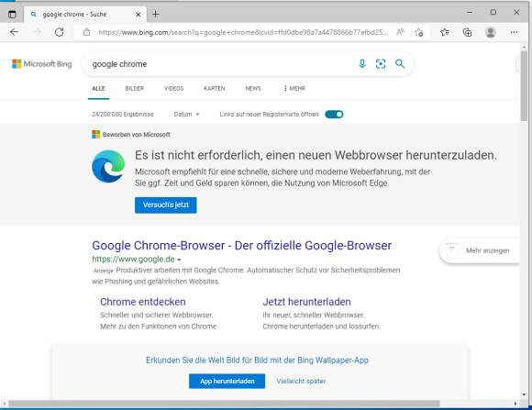Open the Jetzt herunterladen link
This screenshot has height=410, width=532.
pyautogui.click(x=306, y=302)
